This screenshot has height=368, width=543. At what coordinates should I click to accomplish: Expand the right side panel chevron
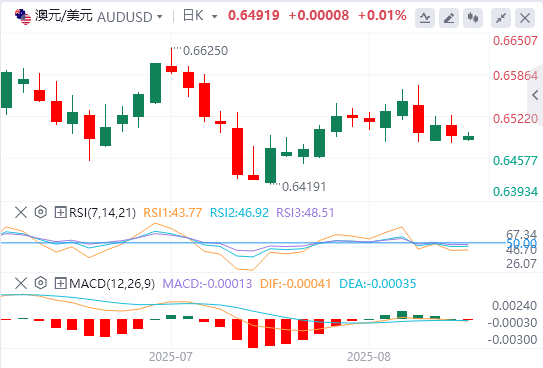(x=535, y=95)
